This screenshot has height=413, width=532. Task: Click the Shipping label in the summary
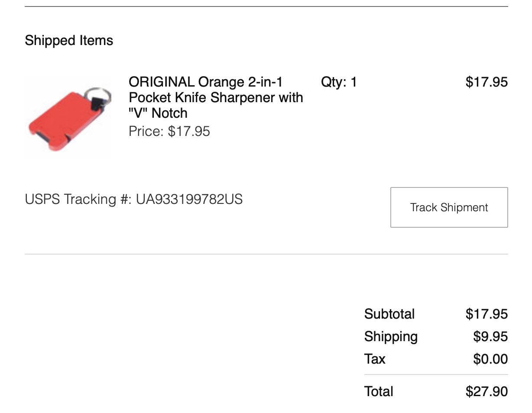pyautogui.click(x=391, y=336)
